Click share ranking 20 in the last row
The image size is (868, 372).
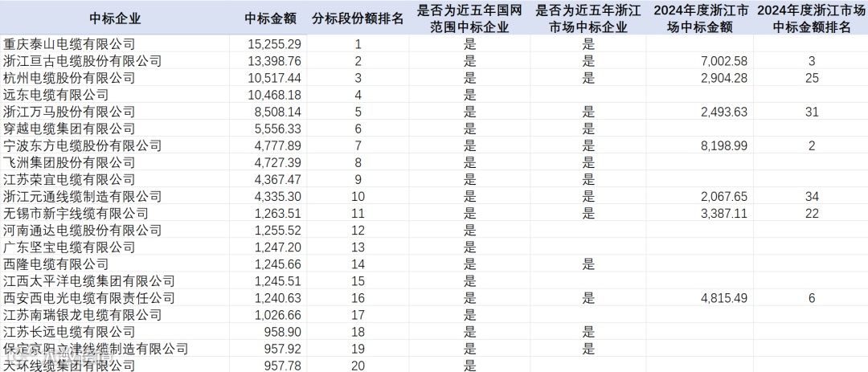(358, 366)
